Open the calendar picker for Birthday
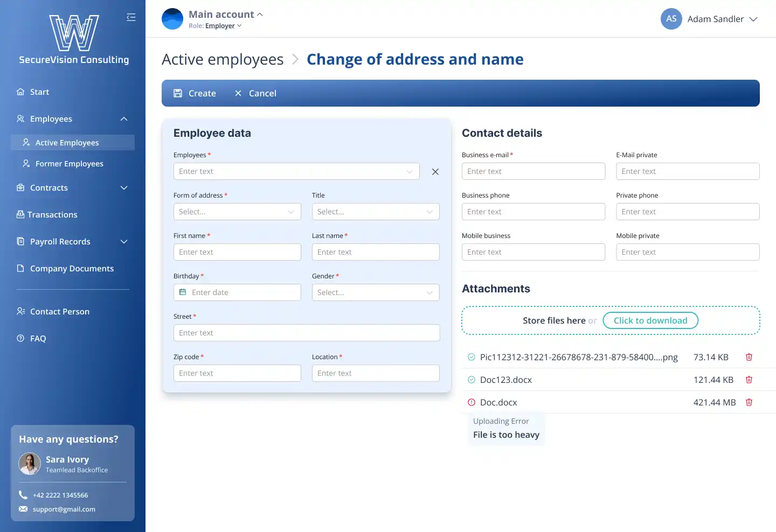The image size is (776, 532). click(x=183, y=292)
